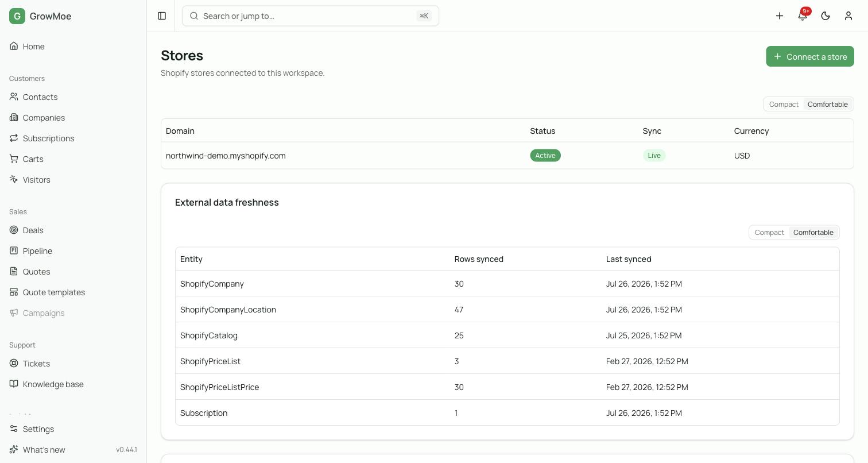Open the Settings label in the sidebar
The image size is (868, 463).
pos(38,429)
